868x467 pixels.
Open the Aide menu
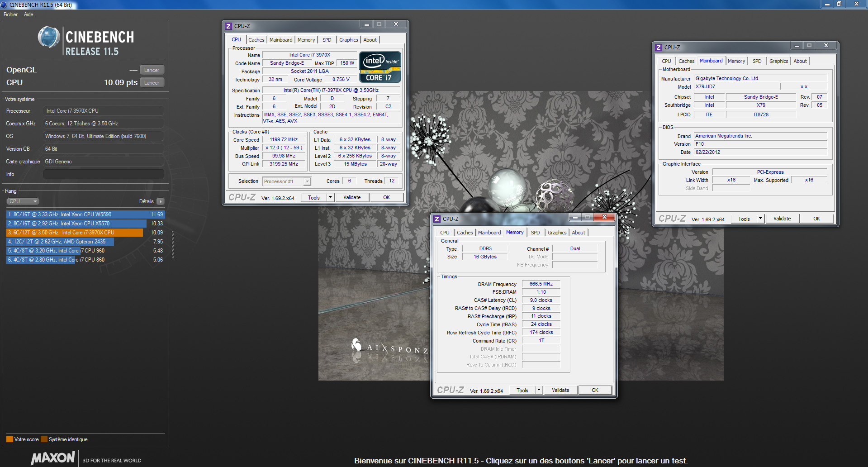coord(28,14)
